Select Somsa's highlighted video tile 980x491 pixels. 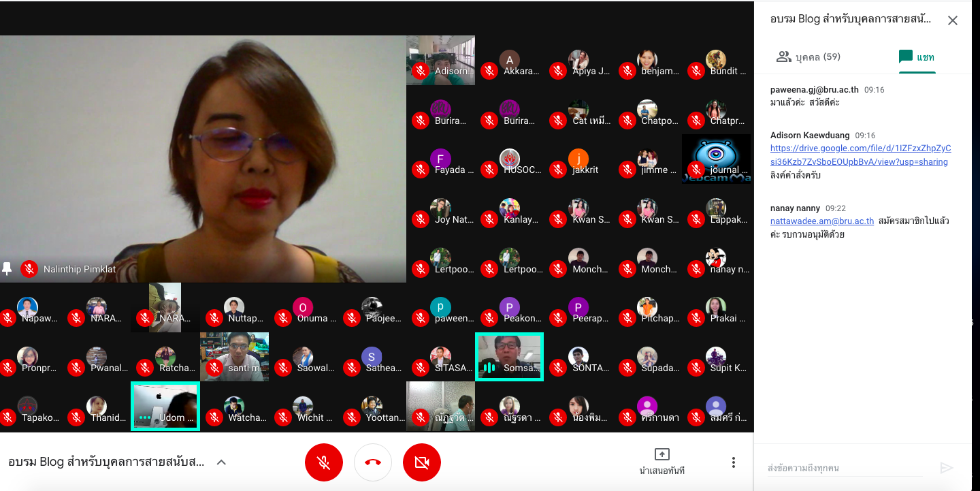pyautogui.click(x=509, y=357)
